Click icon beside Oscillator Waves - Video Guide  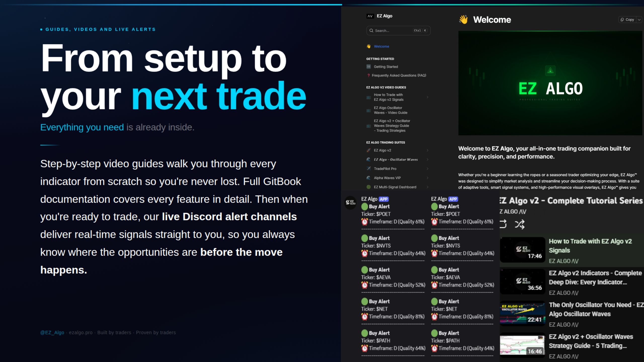(369, 110)
